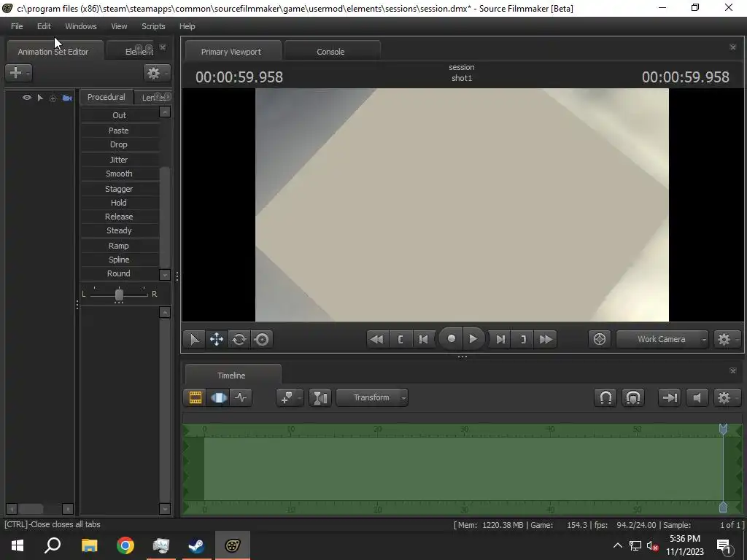This screenshot has height=560, width=747.
Task: Apply the Stagger preset
Action: tap(119, 189)
